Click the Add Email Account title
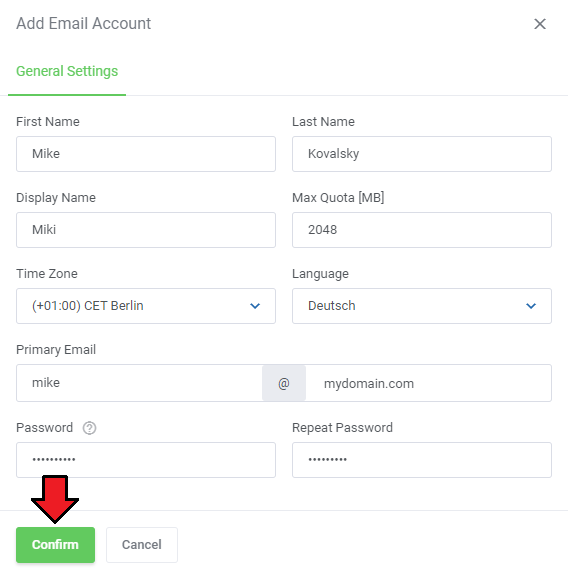This screenshot has width=568, height=579. [83, 24]
